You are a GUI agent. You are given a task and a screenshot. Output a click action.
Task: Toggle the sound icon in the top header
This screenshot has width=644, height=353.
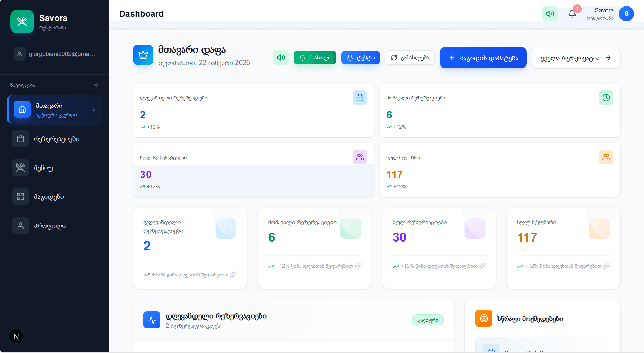pos(550,14)
